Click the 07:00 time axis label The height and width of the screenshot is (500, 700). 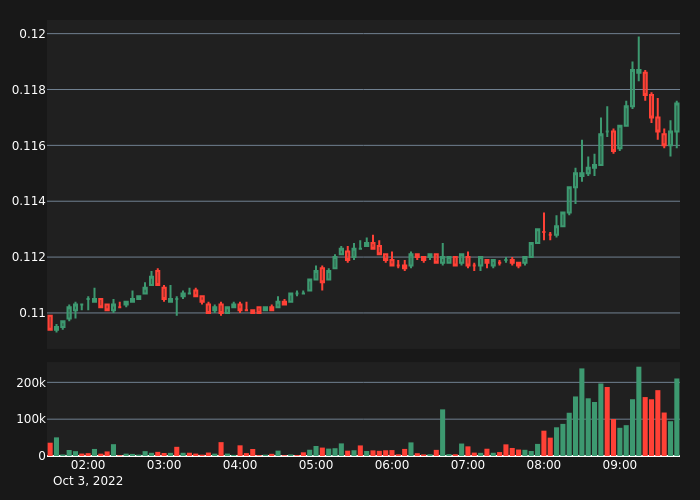click(x=468, y=465)
